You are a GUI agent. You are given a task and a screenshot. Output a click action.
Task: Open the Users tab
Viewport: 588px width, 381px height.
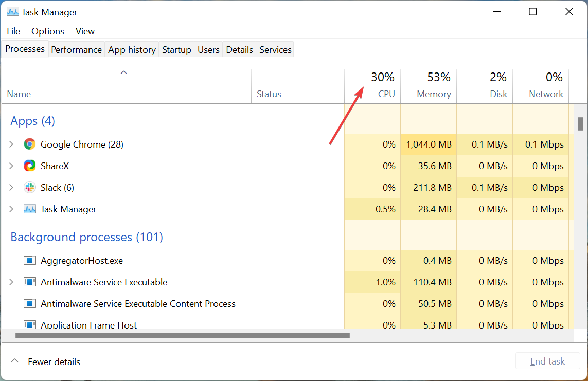pos(208,49)
